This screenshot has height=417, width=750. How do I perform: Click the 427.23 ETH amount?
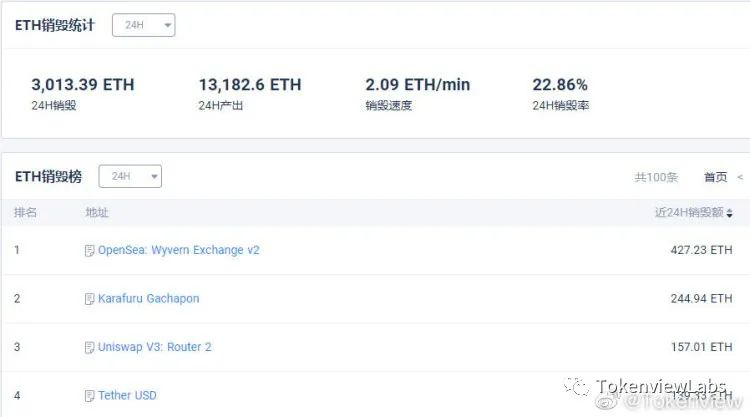701,250
